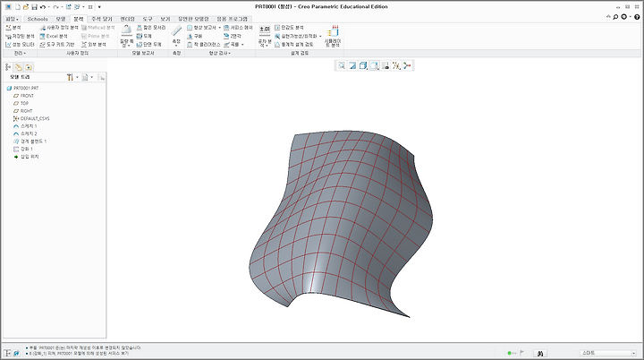This screenshot has height=360, width=644.
Task: Select 강화 1 feature in tree
Action: [23, 149]
